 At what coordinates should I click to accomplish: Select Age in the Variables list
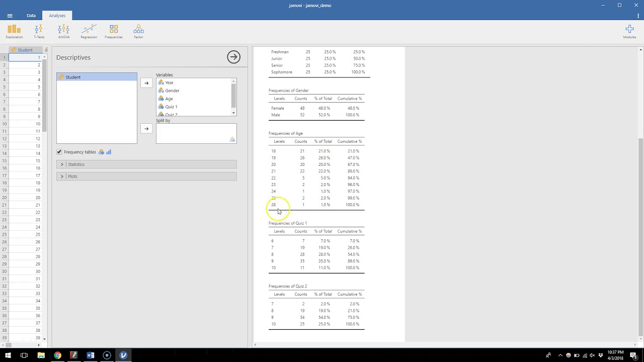[x=194, y=99]
